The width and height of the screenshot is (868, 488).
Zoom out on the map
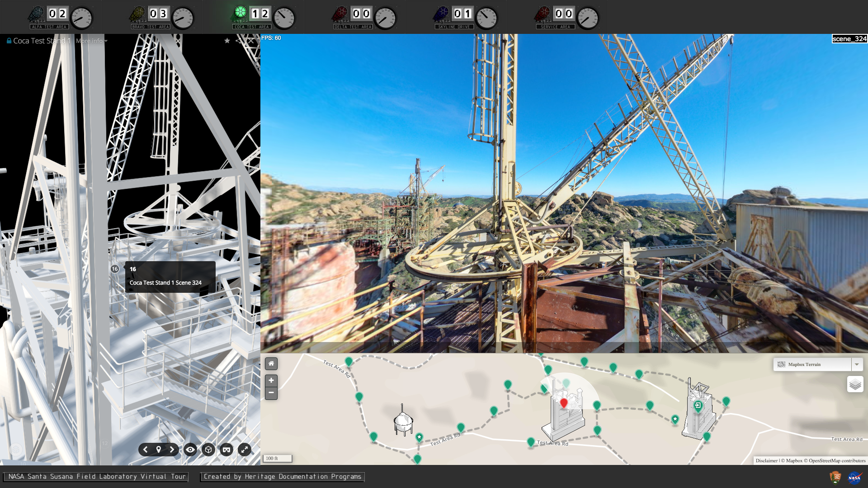tap(271, 393)
